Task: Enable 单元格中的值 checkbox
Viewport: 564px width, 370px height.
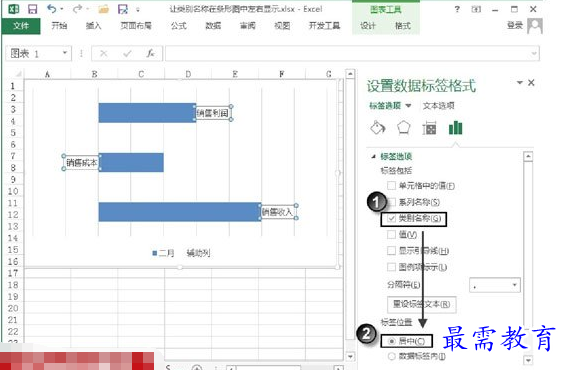Action: click(391, 186)
